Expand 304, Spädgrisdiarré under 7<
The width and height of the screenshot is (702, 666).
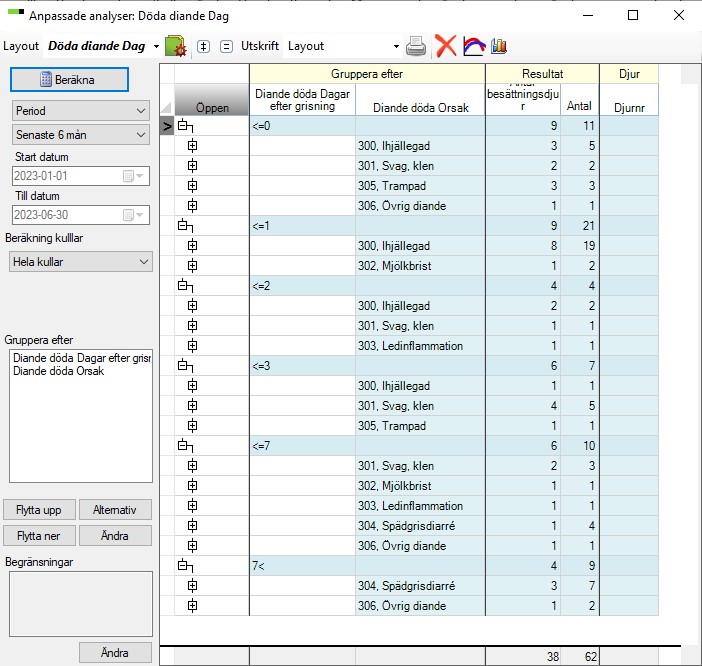(193, 585)
